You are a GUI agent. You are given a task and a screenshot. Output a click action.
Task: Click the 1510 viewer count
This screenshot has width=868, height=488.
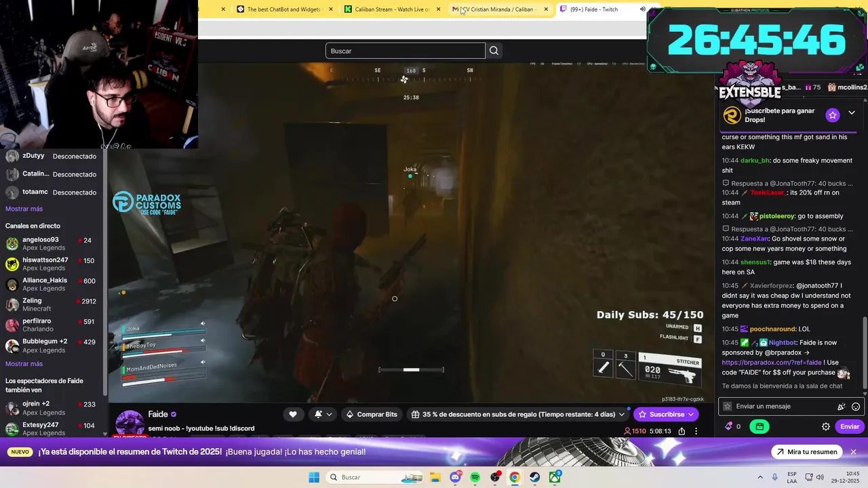pos(635,431)
